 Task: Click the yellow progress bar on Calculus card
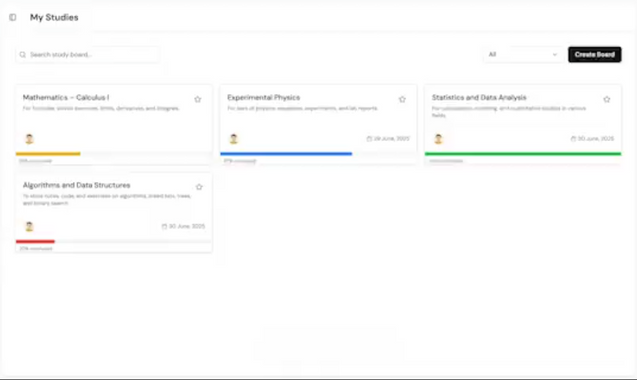(x=48, y=154)
